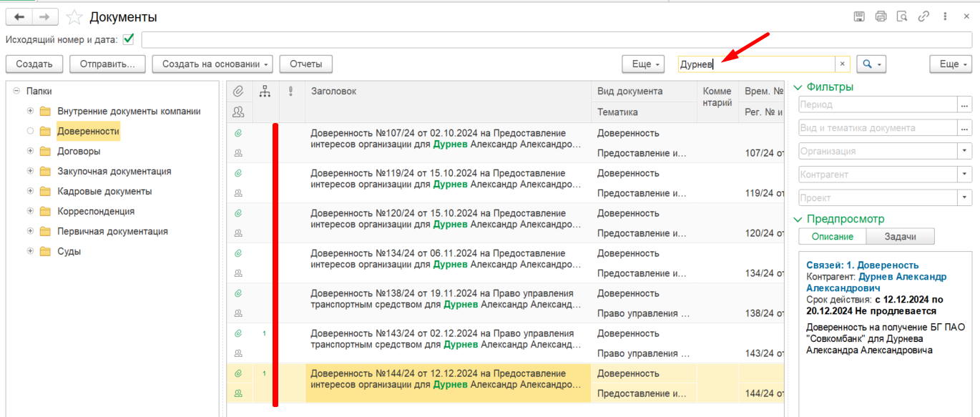Expand the Договоры folder node
The width and height of the screenshot is (980, 417).
click(30, 151)
